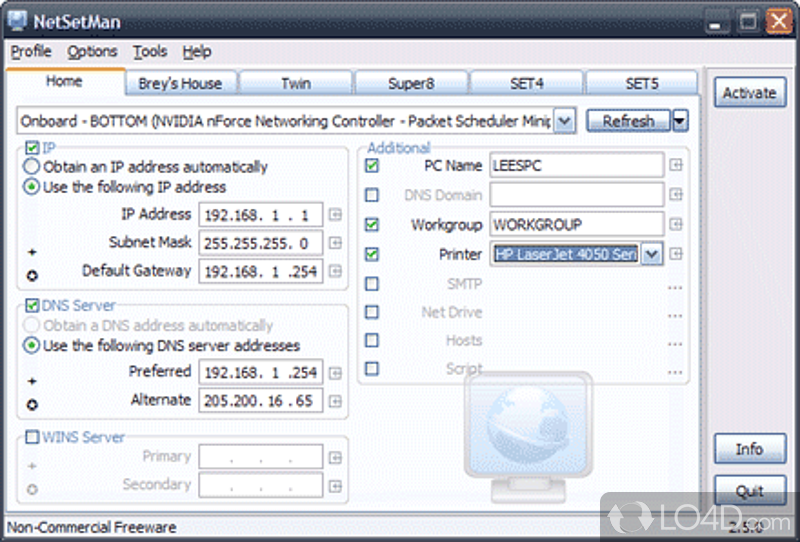Click the plus icon beside Alternate DNS field
800x542 pixels.
(335, 401)
